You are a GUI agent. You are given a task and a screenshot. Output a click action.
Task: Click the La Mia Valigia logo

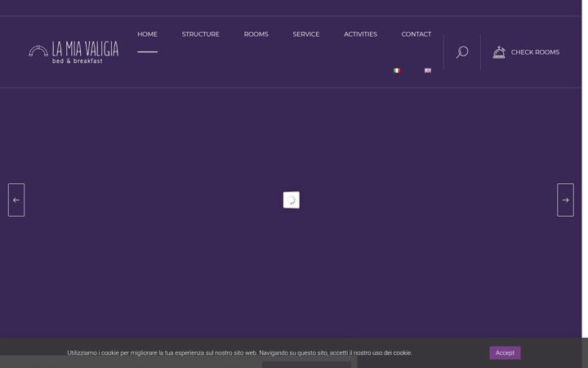[73, 52]
